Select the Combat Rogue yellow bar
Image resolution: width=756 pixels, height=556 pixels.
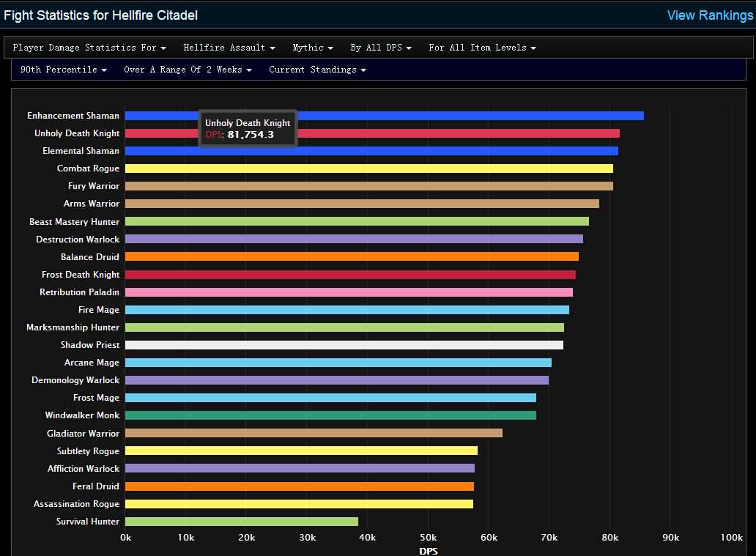(368, 168)
